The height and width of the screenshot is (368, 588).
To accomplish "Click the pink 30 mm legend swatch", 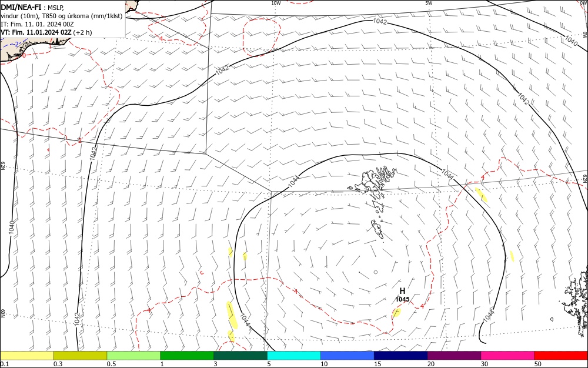I will click(507, 356).
